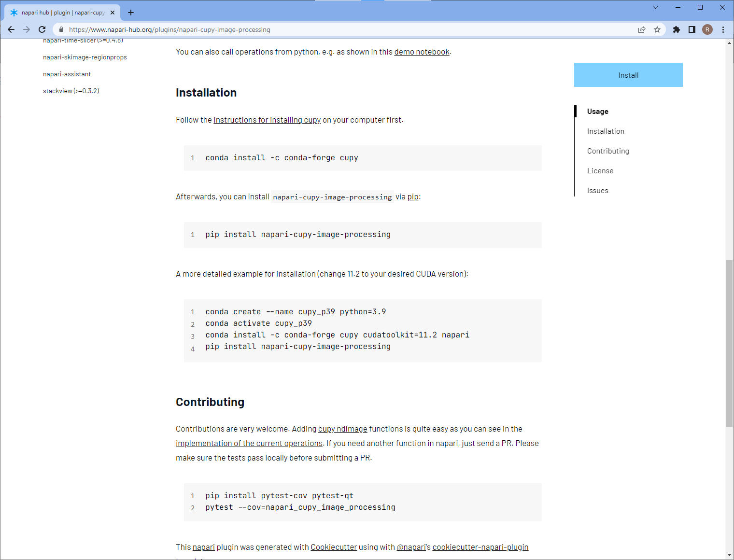The height and width of the screenshot is (560, 734).
Task: Click the scrollbar up arrow
Action: (729, 43)
